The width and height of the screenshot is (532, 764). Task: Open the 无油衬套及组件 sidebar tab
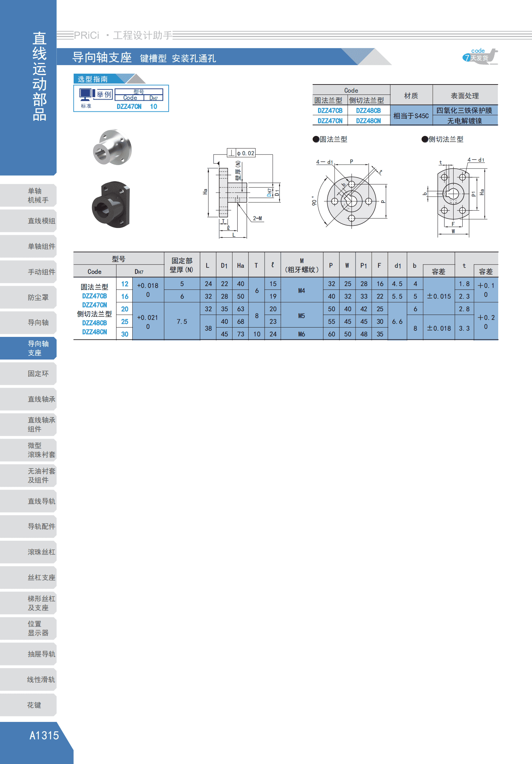click(x=28, y=476)
